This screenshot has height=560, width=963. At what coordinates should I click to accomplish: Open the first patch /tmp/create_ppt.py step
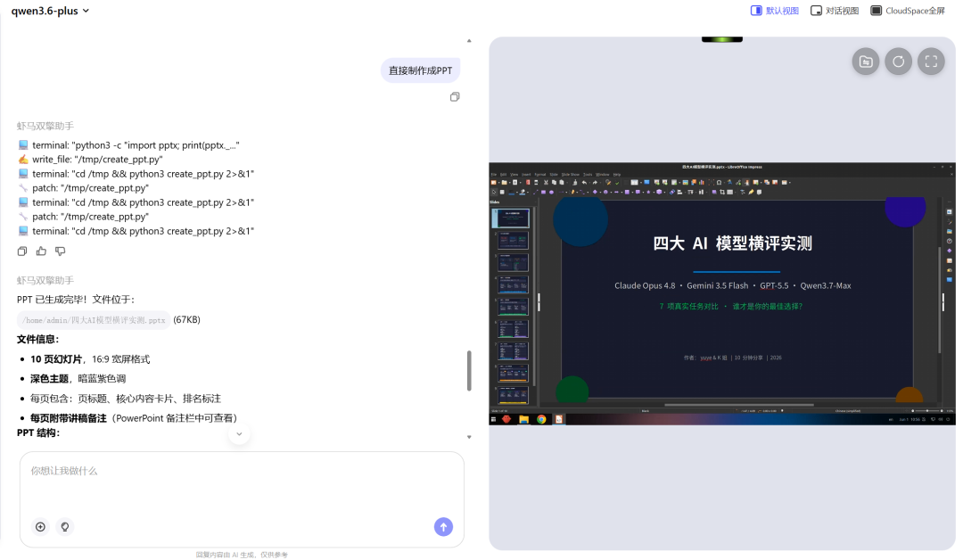84,188
